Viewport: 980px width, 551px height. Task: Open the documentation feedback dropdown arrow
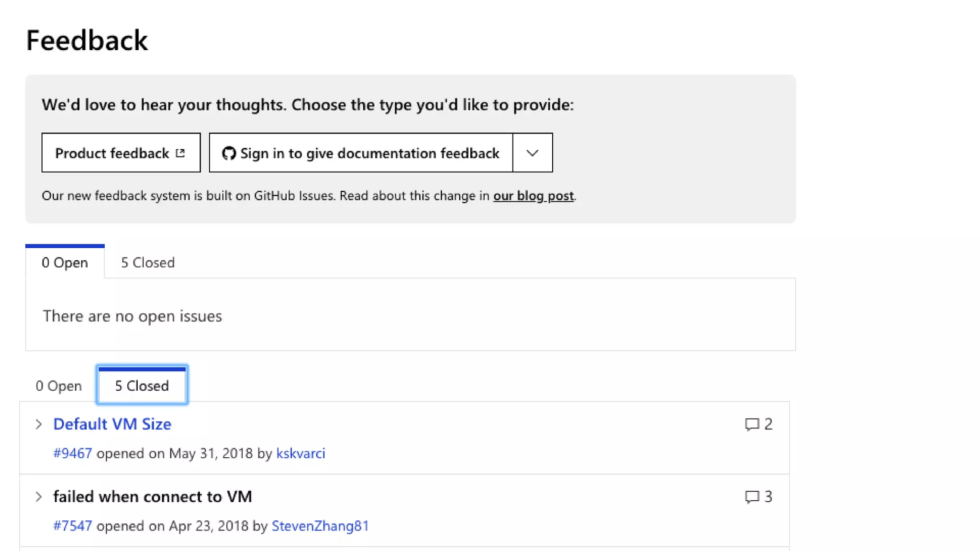click(532, 153)
